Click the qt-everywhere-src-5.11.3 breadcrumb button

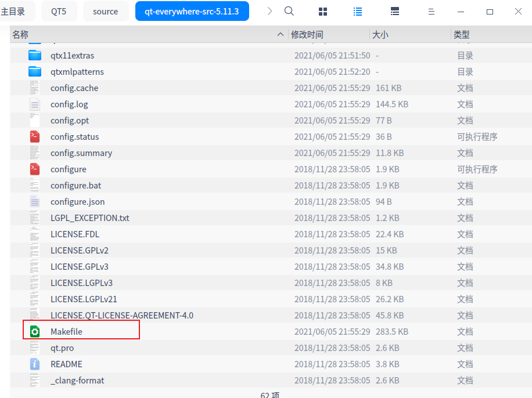click(x=192, y=10)
